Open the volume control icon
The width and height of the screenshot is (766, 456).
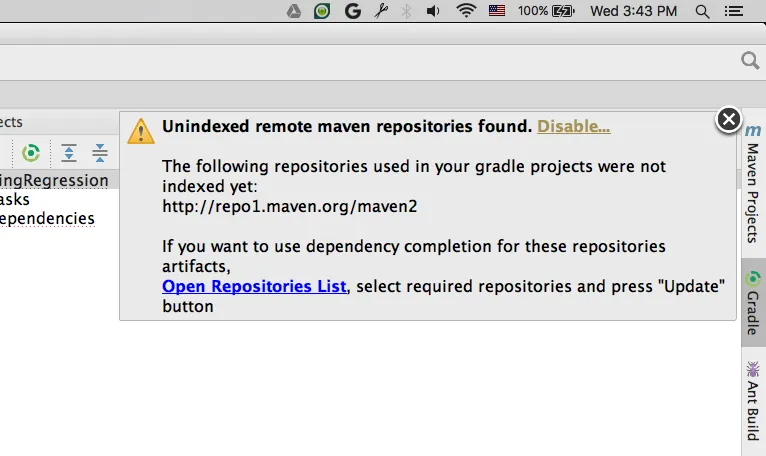(x=433, y=11)
